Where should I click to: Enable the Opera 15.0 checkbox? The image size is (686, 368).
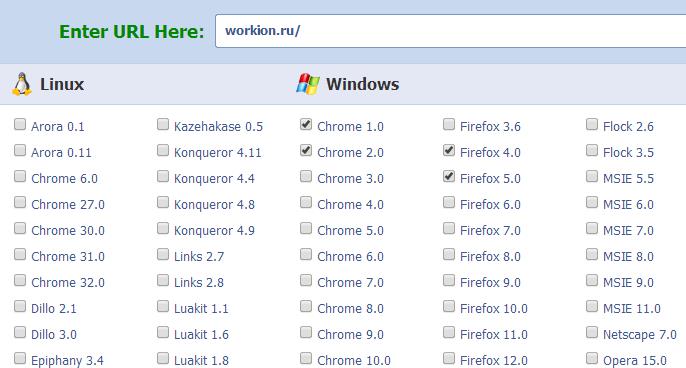tap(592, 358)
